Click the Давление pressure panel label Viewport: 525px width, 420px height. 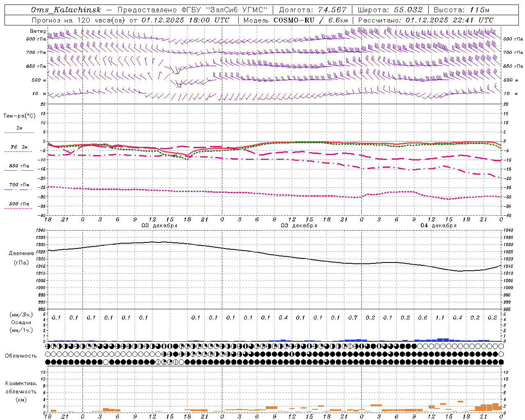(21, 253)
